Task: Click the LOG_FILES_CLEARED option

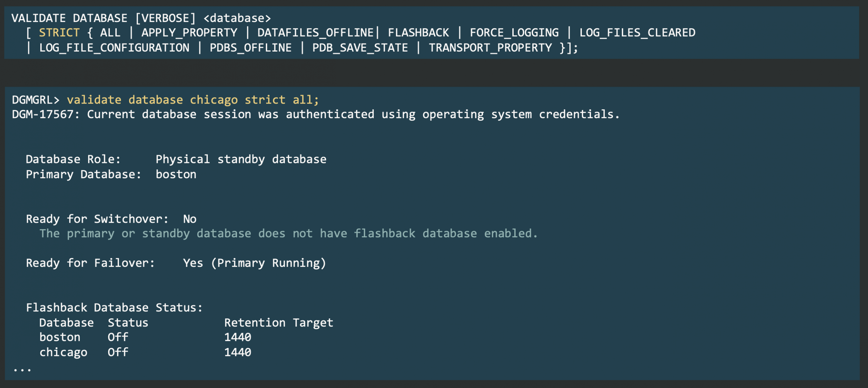Action: (x=637, y=33)
